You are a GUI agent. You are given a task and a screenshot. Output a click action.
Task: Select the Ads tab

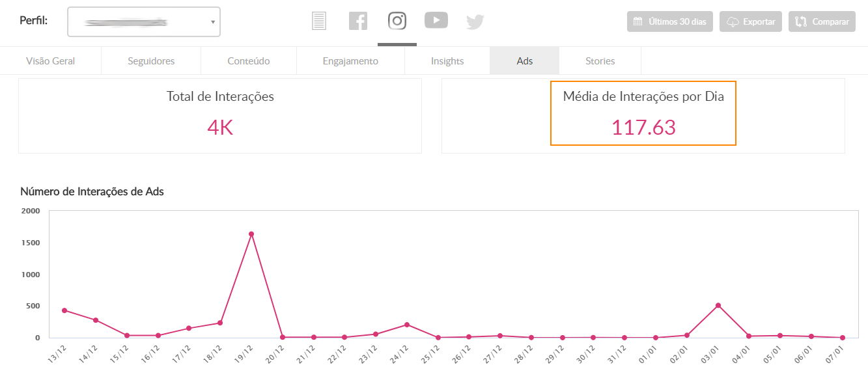click(x=525, y=61)
